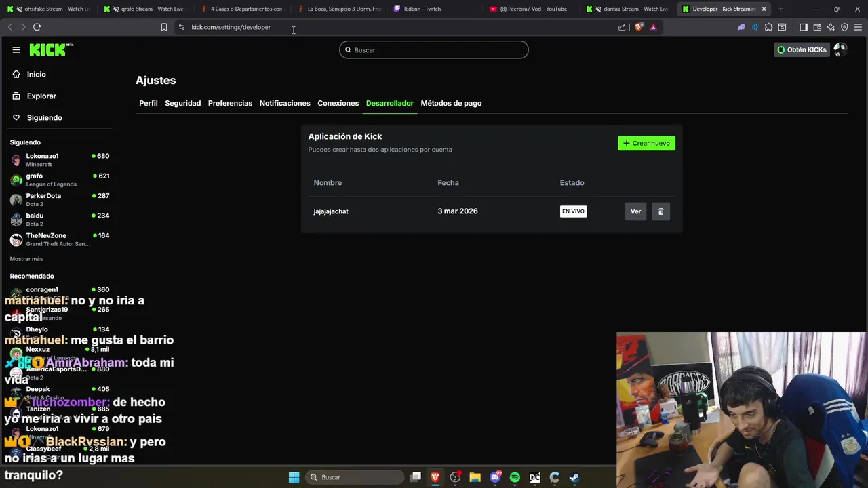Open new browser tab plus button

[781, 9]
